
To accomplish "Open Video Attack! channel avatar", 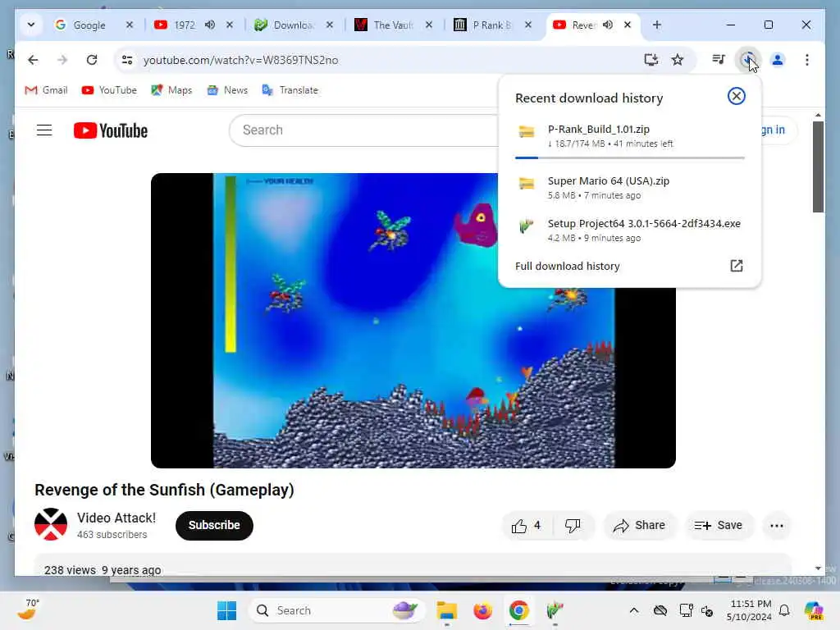I will 51,524.
